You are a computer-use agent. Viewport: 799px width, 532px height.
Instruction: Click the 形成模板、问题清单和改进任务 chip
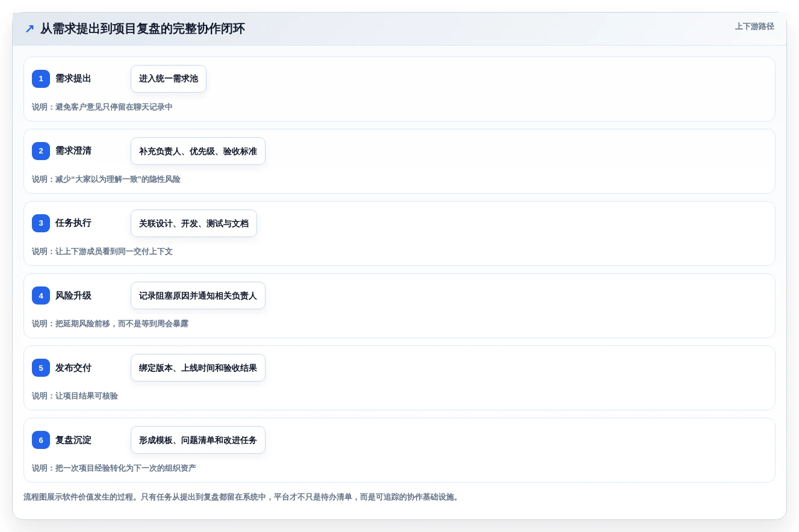[x=198, y=440]
